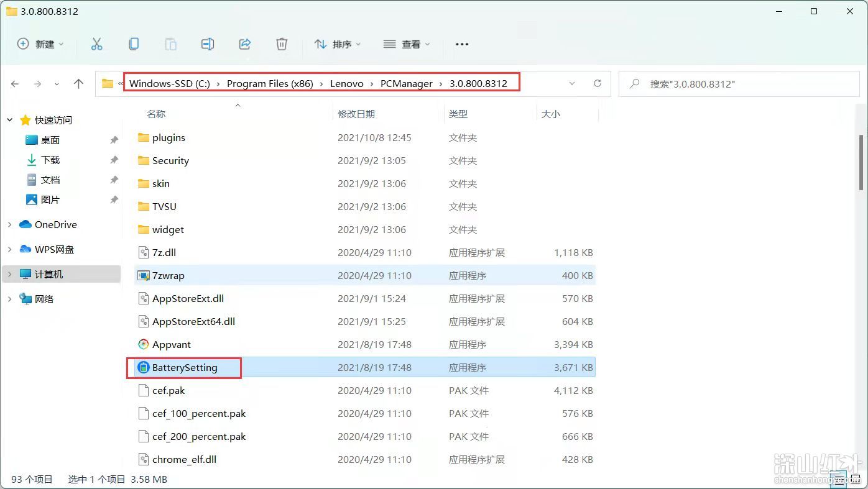868x489 pixels.
Task: Expand the 计算机 tree node
Action: pyautogui.click(x=10, y=274)
